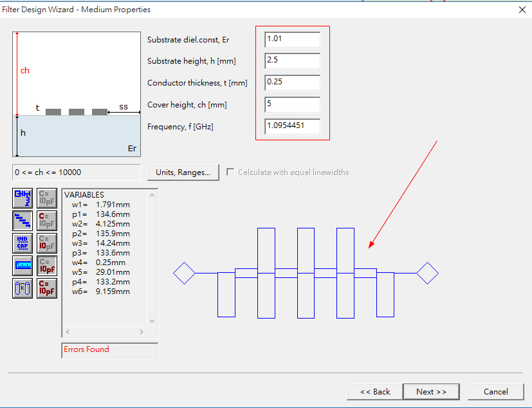Edit the Cover height ch field

(292, 104)
